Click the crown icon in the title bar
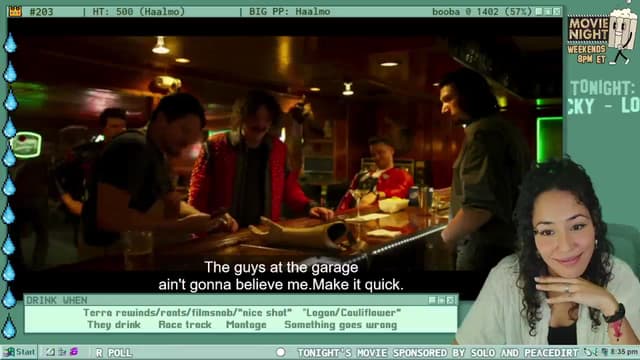The height and width of the screenshot is (360, 640). pyautogui.click(x=15, y=11)
